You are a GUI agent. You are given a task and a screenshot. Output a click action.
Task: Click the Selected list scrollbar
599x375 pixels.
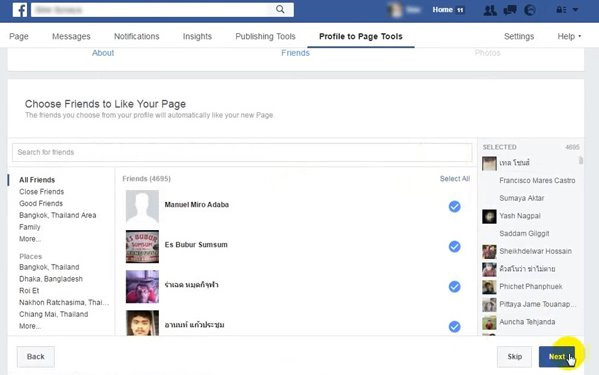pos(581,160)
